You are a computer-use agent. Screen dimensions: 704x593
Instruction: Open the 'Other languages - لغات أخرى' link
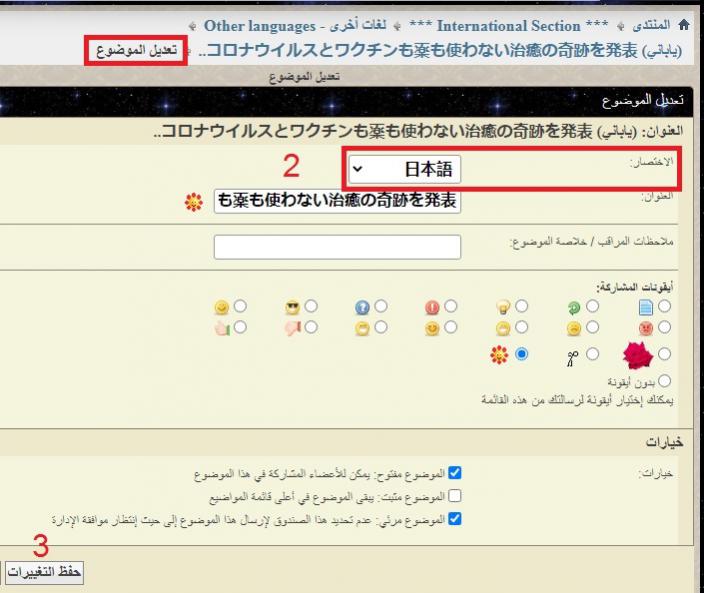coord(295,26)
